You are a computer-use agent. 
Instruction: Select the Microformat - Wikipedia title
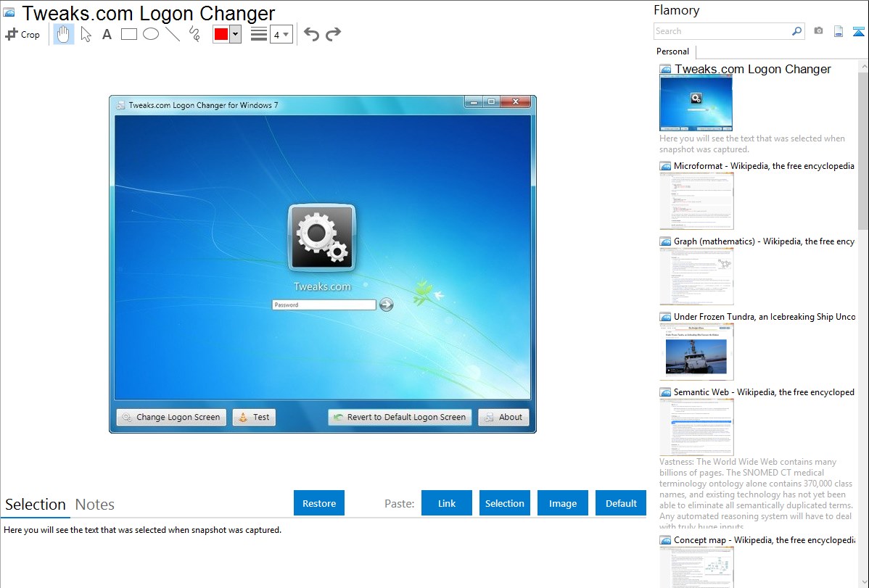pyautogui.click(x=764, y=166)
